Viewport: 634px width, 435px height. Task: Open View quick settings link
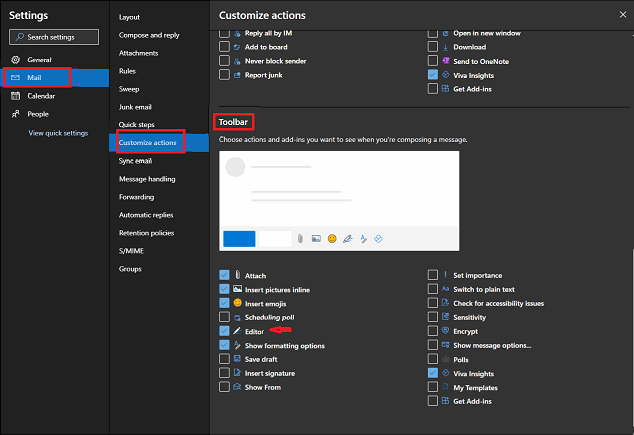(58, 133)
